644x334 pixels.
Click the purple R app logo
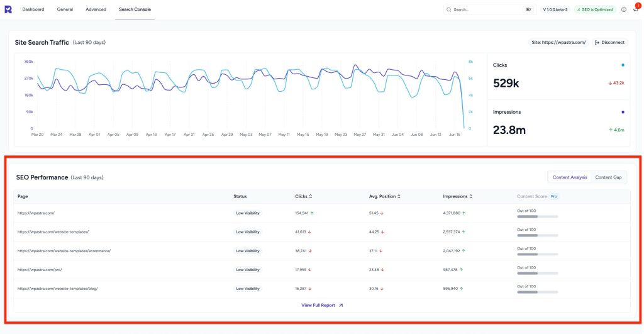8,9
